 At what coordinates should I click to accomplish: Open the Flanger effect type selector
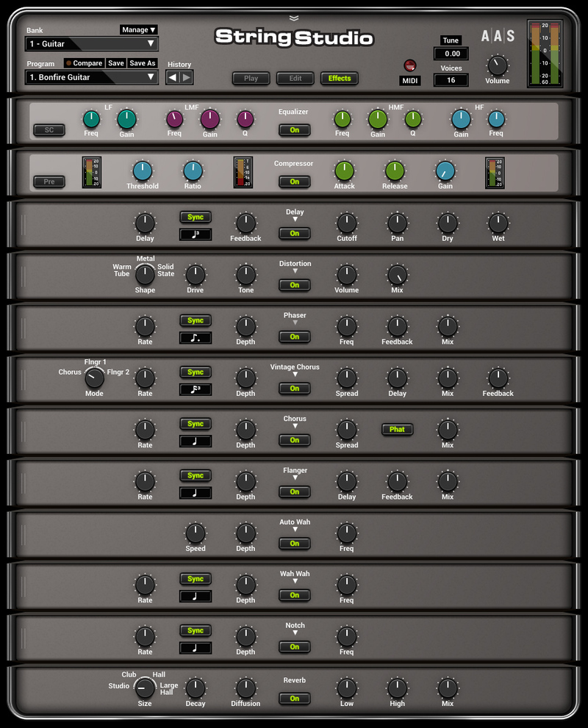pyautogui.click(x=295, y=477)
